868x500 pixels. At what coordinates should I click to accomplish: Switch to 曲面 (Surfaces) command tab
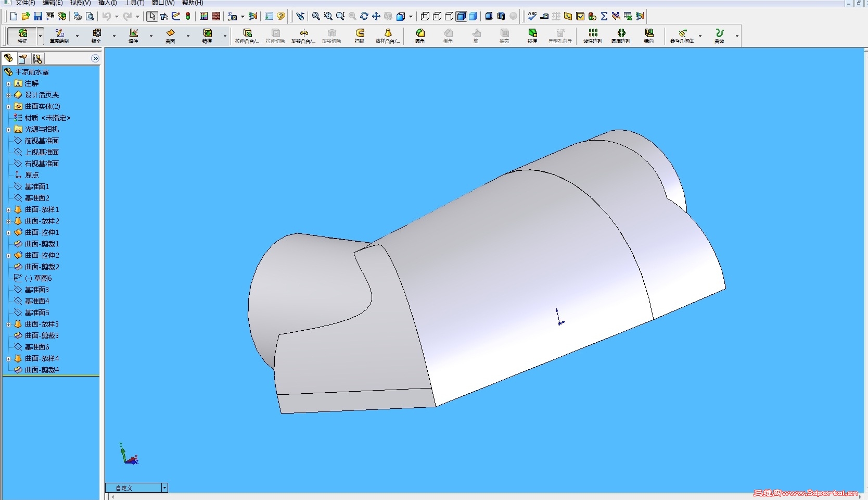tap(170, 36)
